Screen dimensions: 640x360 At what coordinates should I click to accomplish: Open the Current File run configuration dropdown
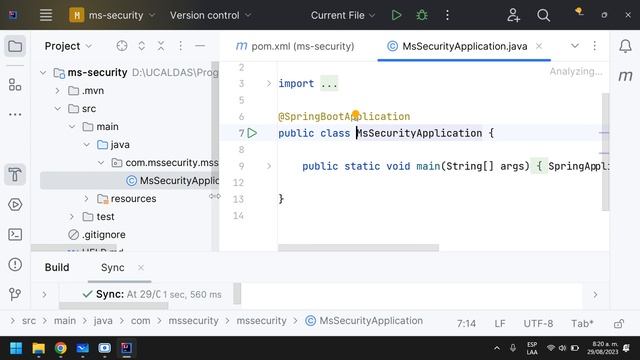[342, 15]
